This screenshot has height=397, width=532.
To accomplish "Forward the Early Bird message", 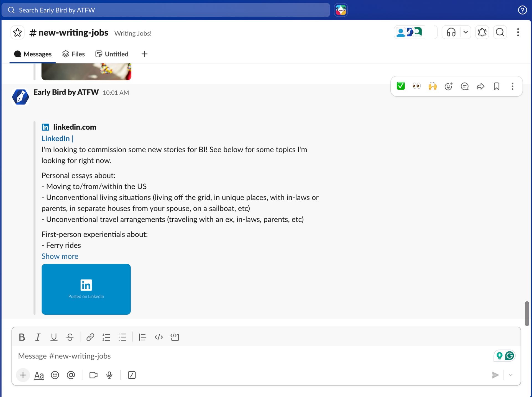I will click(x=480, y=86).
